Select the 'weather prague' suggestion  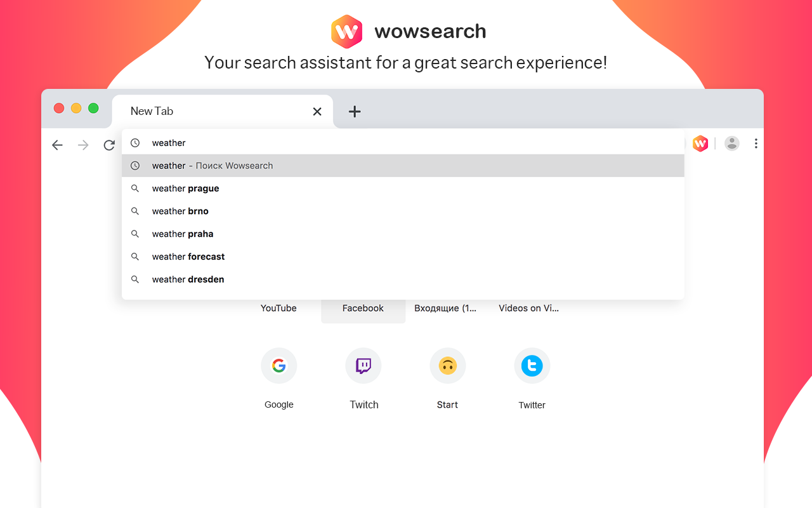(185, 188)
